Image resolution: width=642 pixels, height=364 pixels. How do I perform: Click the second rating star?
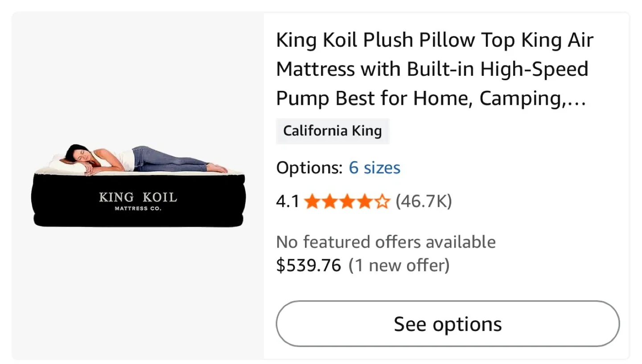tap(330, 201)
